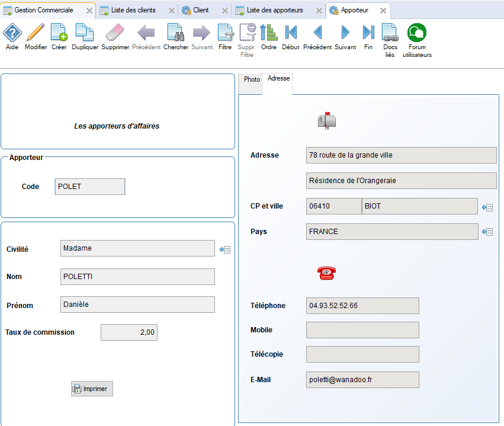Open the Aide help icon
Screen dimensions: 504x426
pyautogui.click(x=12, y=33)
